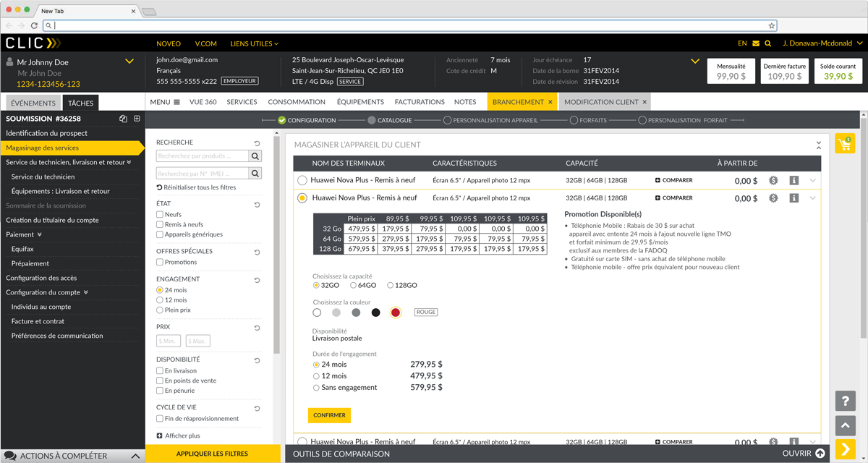The width and height of the screenshot is (868, 463).
Task: Click the yellow next arrow button
Action: coord(845,450)
